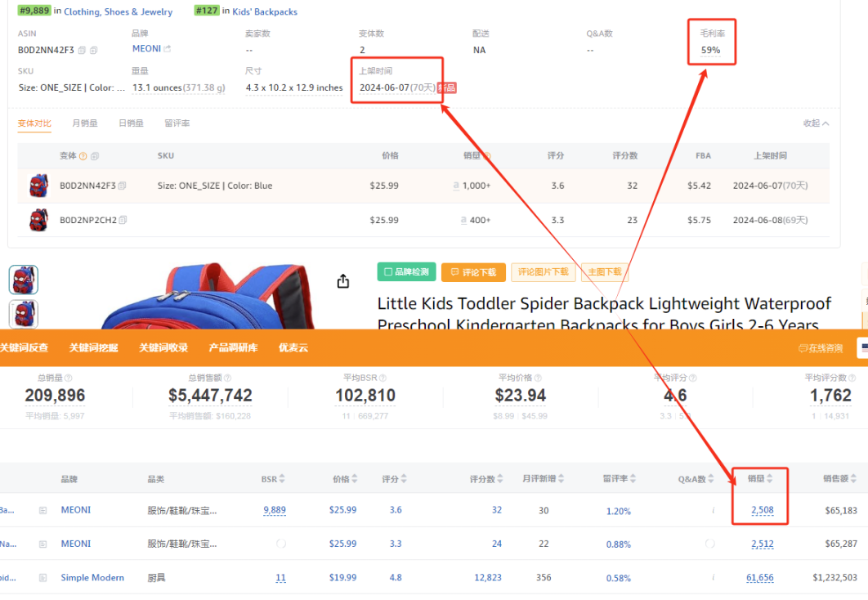Click the detail icon in the Simple Modern row
Image resolution: width=868 pixels, height=600 pixels.
[x=43, y=578]
